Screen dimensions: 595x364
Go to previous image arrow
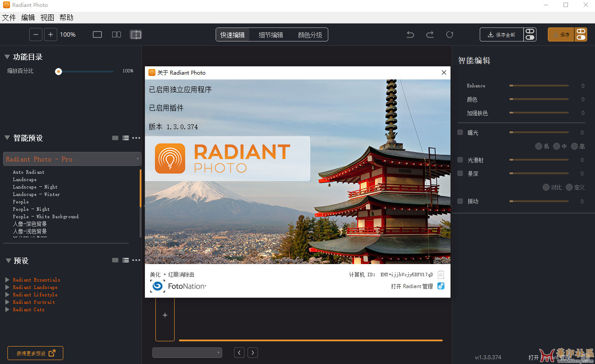coord(239,353)
